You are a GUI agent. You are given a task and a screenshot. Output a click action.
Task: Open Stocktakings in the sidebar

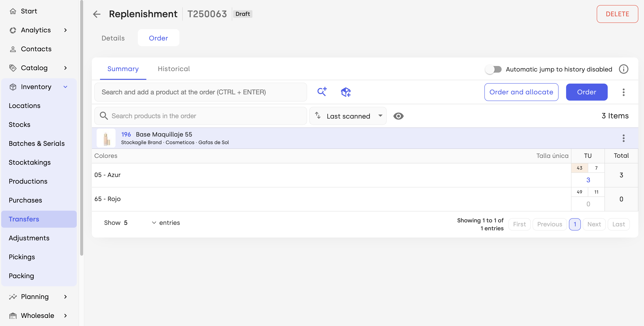[x=30, y=162]
